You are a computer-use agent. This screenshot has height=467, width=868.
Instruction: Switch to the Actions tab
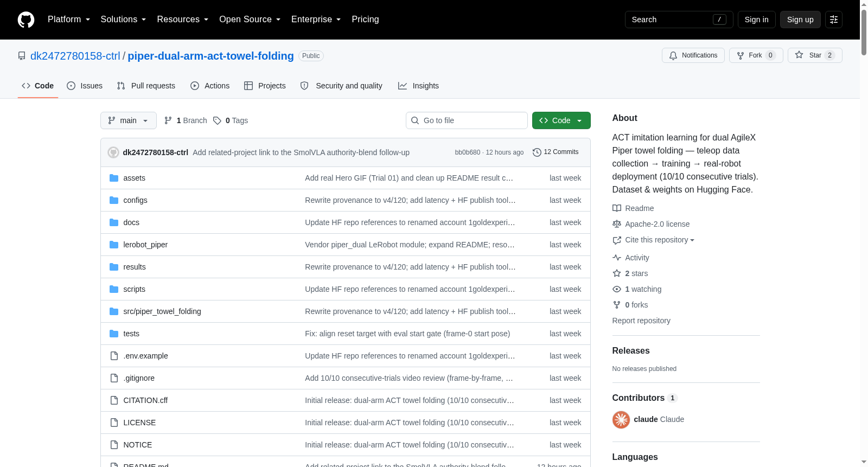click(x=210, y=86)
